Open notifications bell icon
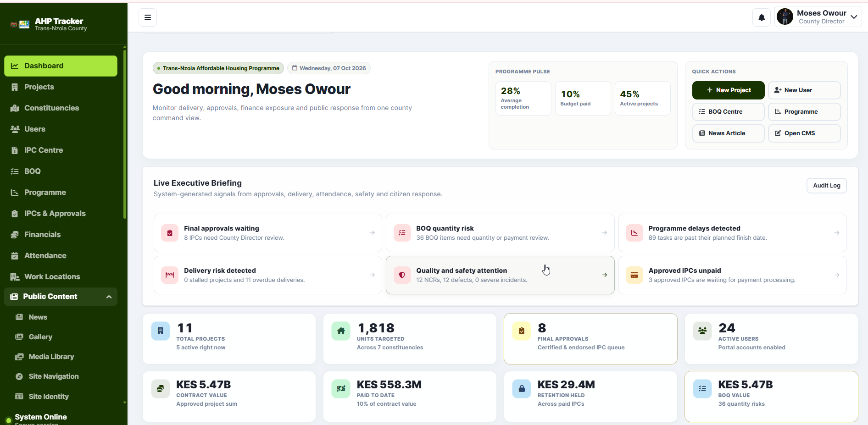The height and width of the screenshot is (425, 868). click(762, 17)
